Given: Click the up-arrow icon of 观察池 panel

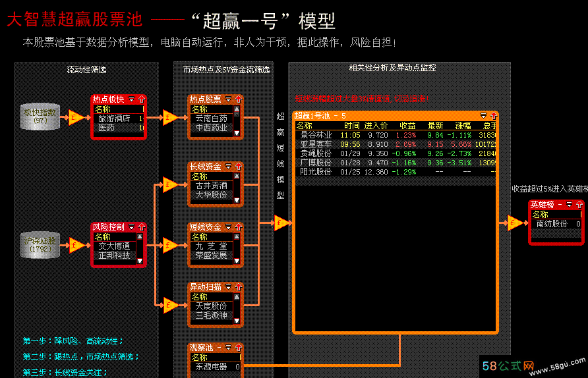Looking at the screenshot, I should point(239,348).
